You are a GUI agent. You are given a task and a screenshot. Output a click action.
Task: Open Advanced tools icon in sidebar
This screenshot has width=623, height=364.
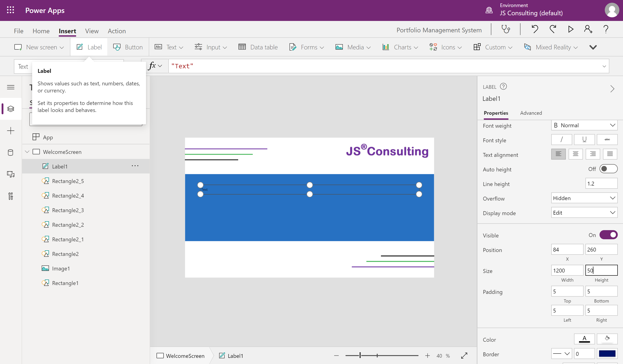pos(11,196)
